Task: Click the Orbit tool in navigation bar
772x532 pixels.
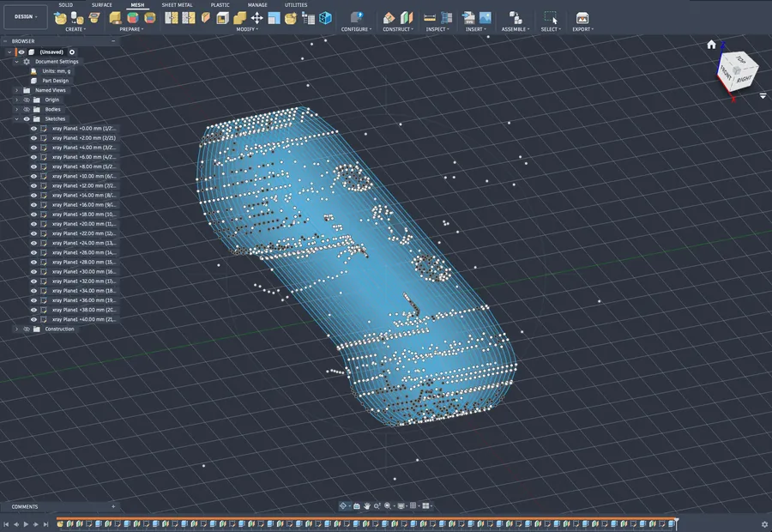Action: click(343, 506)
